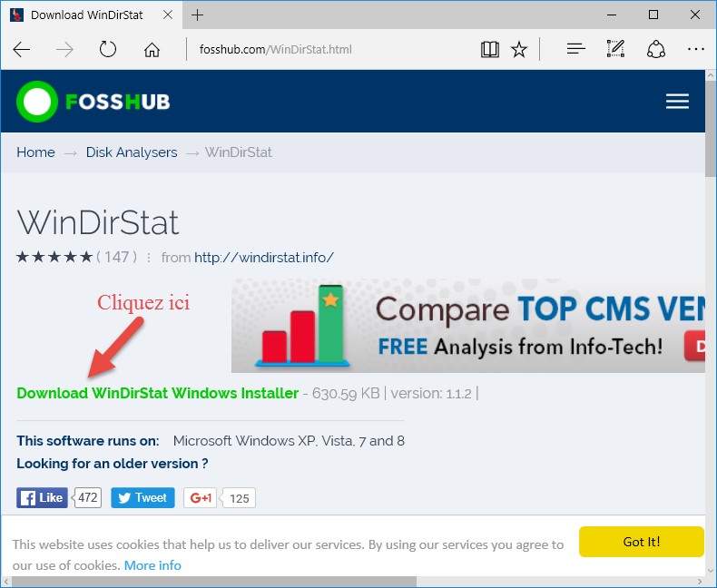717x588 pixels.
Task: Click the 630.59 KB file size
Action: (x=346, y=393)
